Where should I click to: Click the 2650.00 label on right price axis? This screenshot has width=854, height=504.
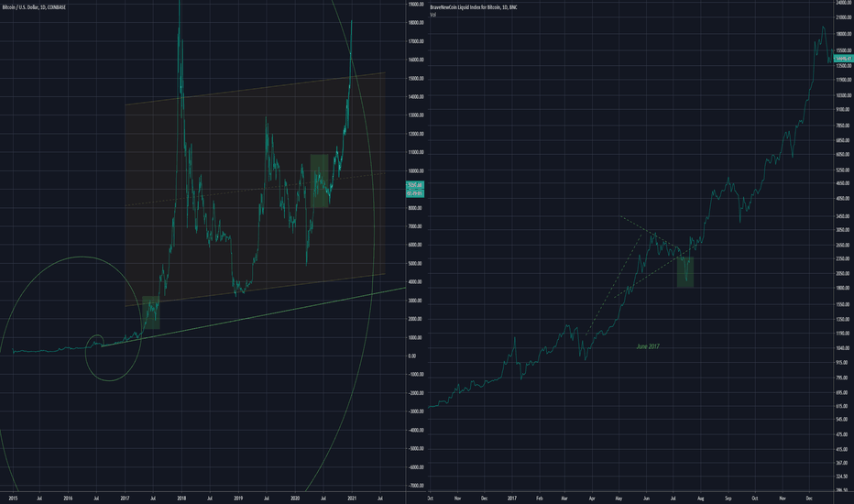point(843,246)
